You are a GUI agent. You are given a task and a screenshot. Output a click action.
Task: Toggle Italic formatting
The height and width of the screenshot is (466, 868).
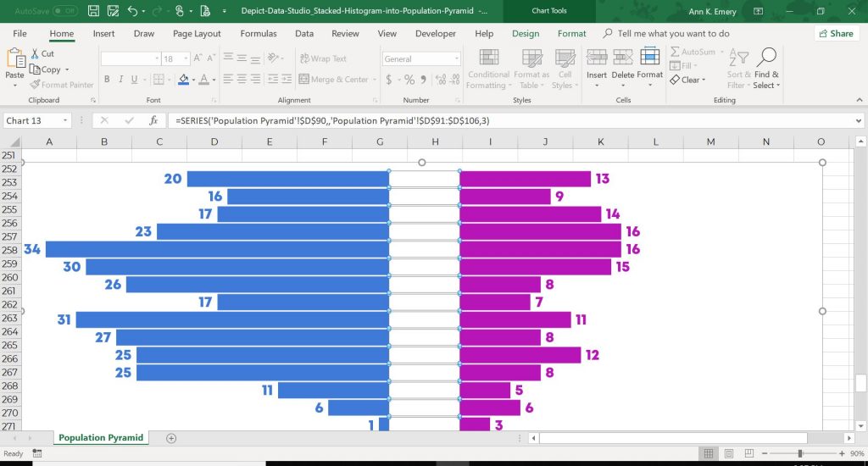120,79
